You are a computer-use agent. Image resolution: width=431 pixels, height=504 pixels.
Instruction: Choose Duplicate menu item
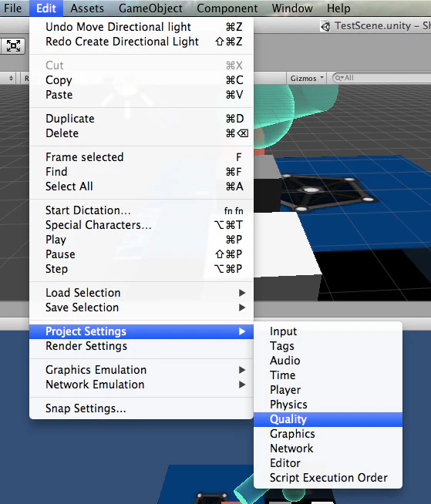[x=142, y=119]
